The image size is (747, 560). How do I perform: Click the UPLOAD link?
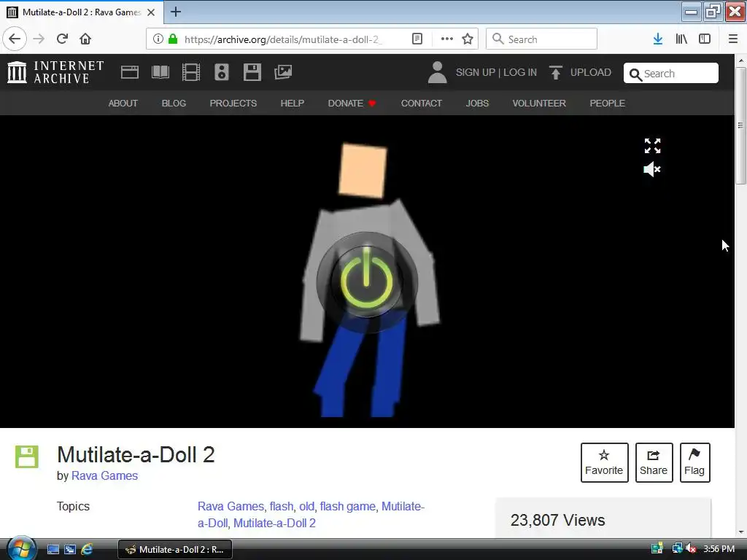591,72
